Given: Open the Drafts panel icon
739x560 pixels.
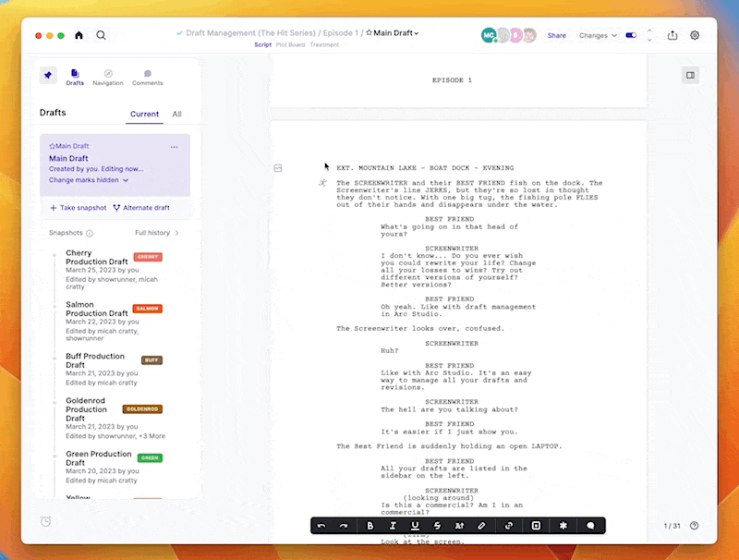Looking at the screenshot, I should point(75,77).
